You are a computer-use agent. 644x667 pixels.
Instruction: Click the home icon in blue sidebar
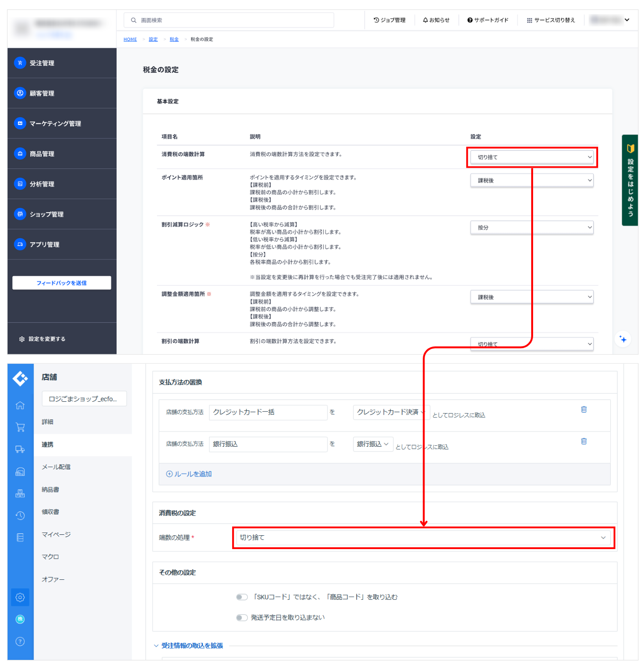[x=20, y=406]
